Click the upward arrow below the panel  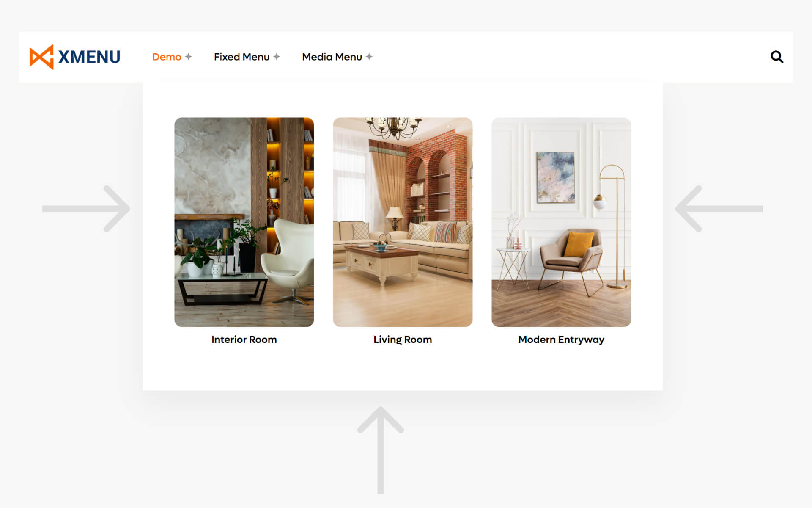[381, 450]
